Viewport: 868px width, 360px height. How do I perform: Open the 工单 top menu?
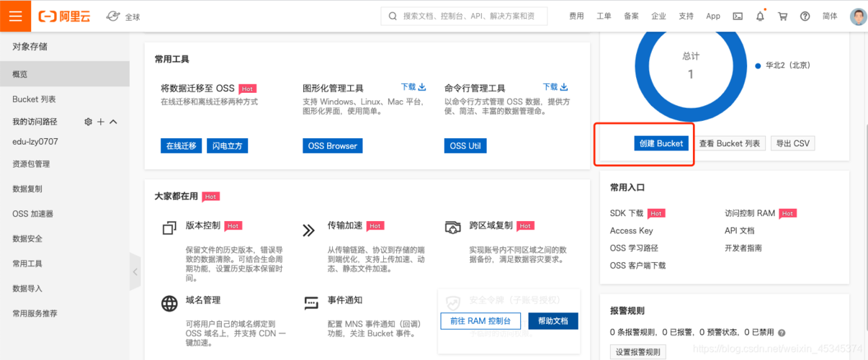click(604, 16)
